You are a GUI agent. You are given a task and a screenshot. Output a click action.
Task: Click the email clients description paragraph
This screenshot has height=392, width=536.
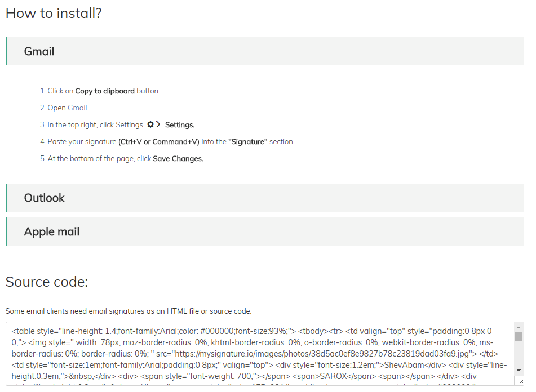tap(129, 311)
